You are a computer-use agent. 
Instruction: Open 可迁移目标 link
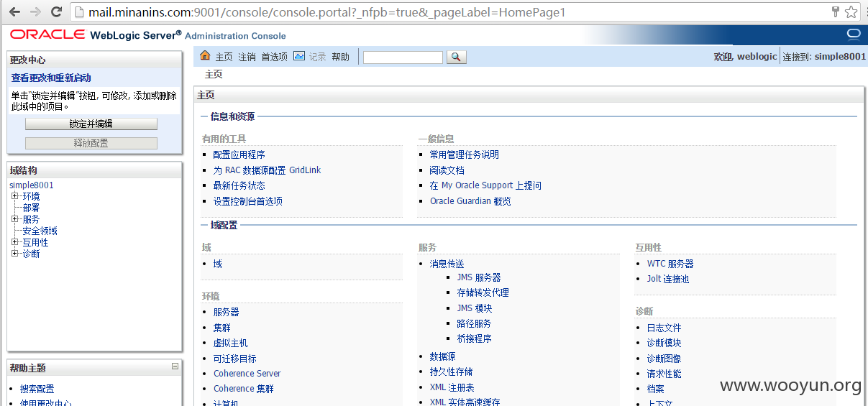click(x=235, y=359)
